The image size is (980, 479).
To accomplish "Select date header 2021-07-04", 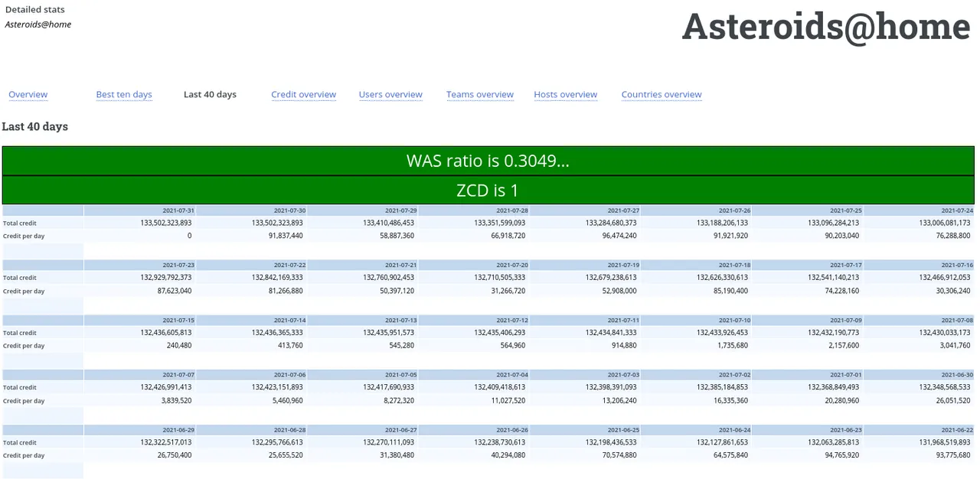I will pyautogui.click(x=512, y=375).
